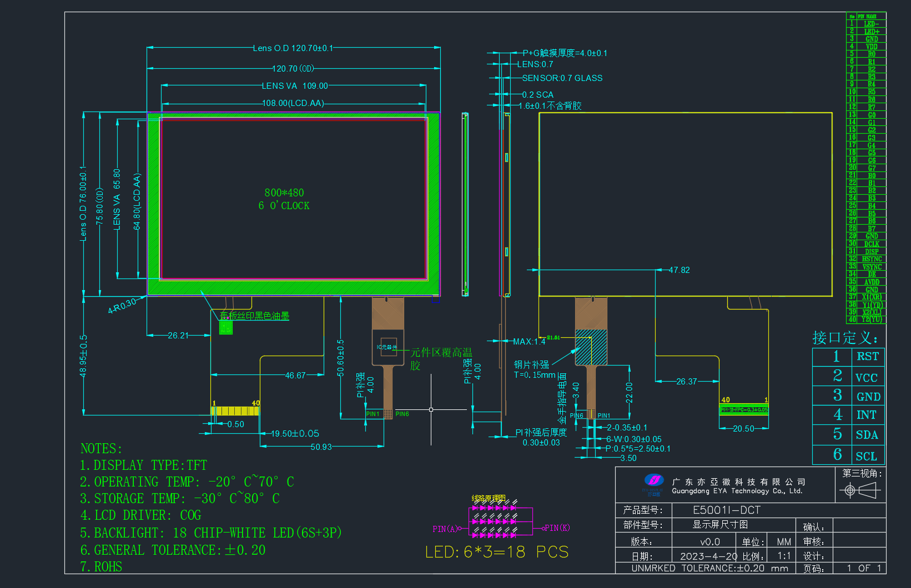Click the '20.50' dimension value

(743, 429)
